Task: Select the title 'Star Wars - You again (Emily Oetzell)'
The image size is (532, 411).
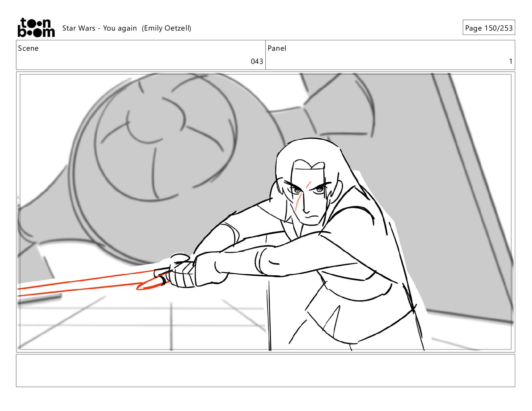Action: coord(127,28)
